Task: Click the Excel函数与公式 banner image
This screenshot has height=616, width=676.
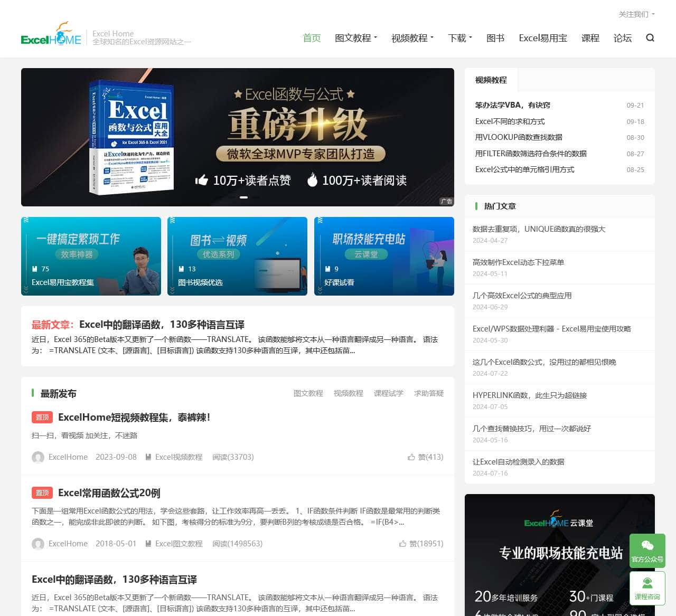Action: [x=238, y=137]
